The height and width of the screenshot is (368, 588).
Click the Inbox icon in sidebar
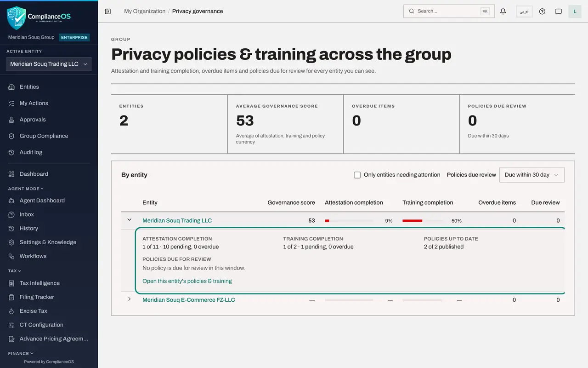[11, 214]
